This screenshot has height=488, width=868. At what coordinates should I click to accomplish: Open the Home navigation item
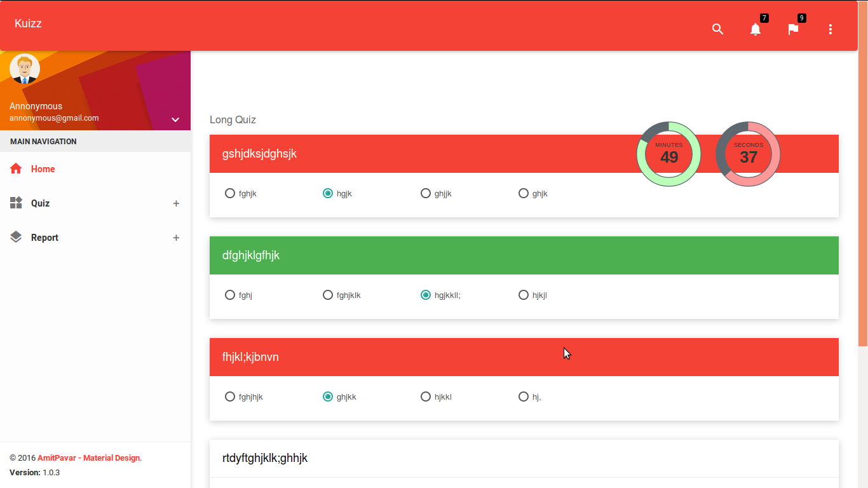click(95, 169)
